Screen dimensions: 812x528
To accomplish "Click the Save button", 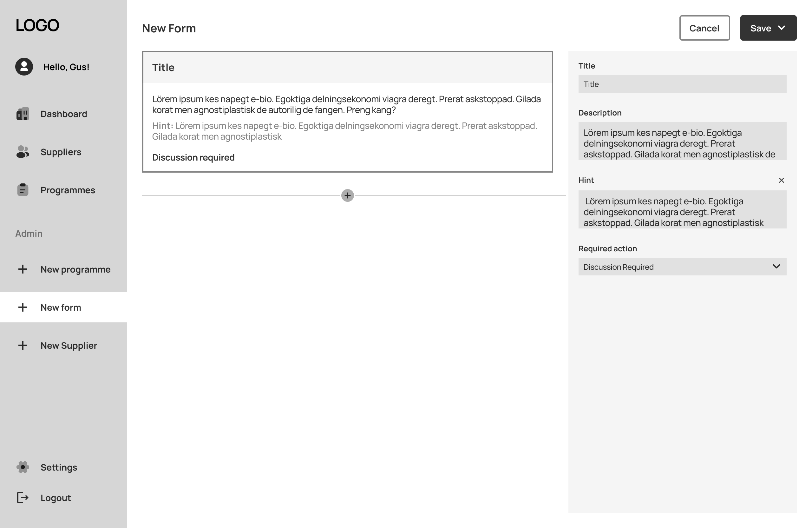I will coord(761,28).
